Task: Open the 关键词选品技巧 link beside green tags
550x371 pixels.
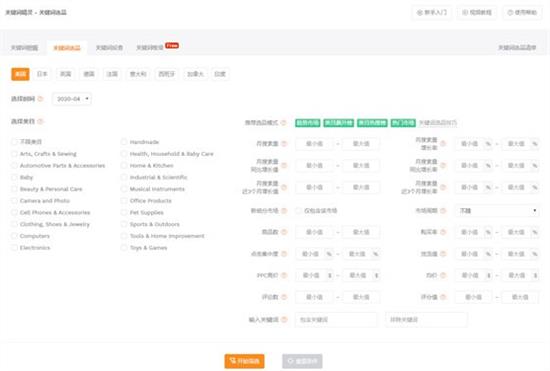Action: [438, 123]
